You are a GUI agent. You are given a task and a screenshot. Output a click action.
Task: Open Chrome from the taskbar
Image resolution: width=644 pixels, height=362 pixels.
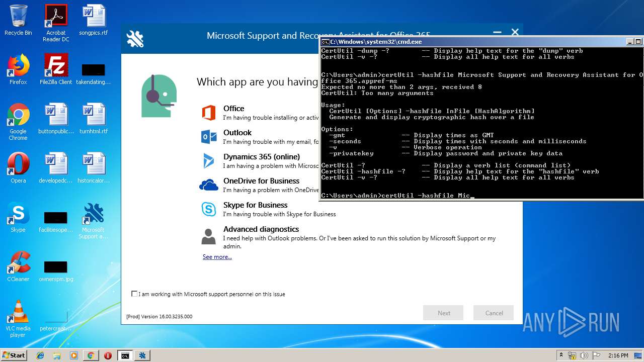pyautogui.click(x=91, y=355)
